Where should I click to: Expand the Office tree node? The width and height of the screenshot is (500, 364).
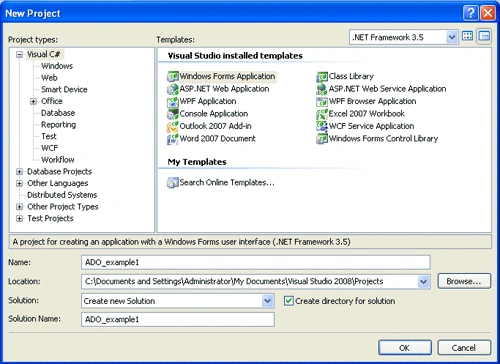coord(33,101)
